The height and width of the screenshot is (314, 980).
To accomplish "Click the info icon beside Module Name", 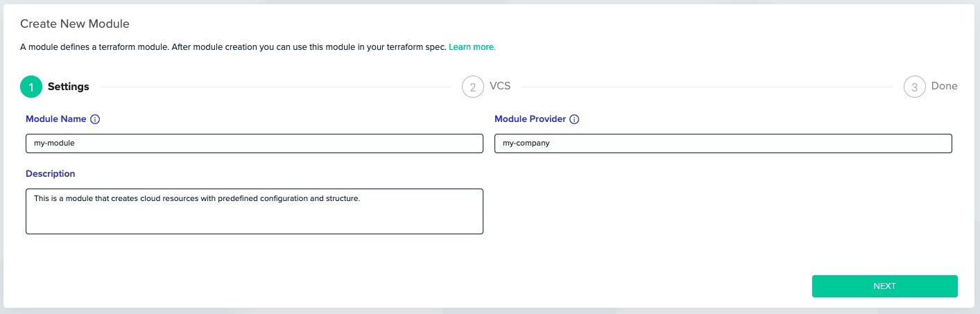I will tap(96, 119).
